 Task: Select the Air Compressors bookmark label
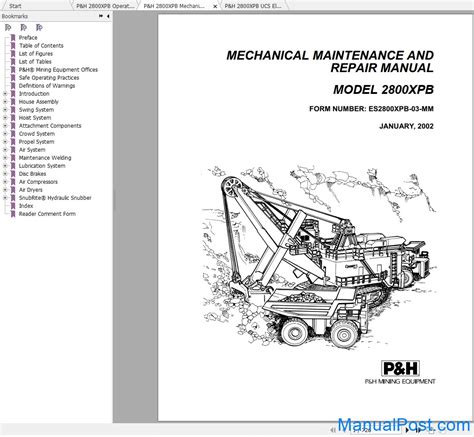pos(38,182)
